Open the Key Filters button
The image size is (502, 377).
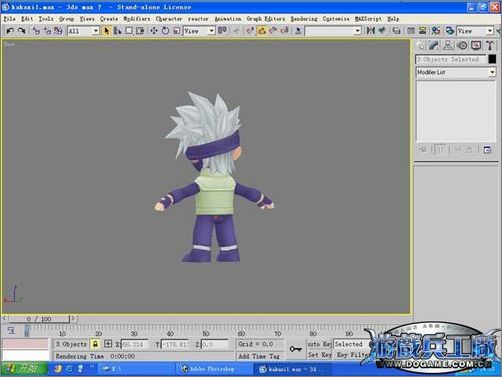(x=352, y=355)
